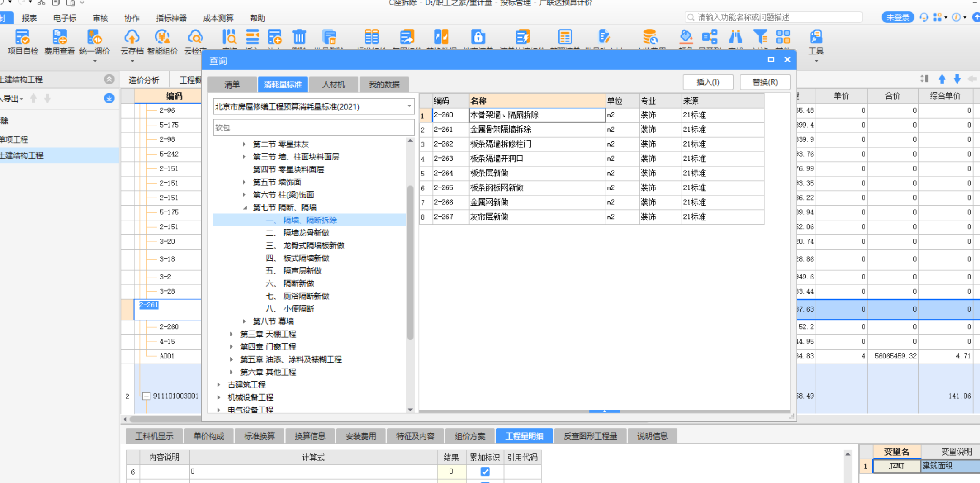This screenshot has height=483, width=980.
Task: Expand the 古建筑工程 tree node
Action: 219,385
